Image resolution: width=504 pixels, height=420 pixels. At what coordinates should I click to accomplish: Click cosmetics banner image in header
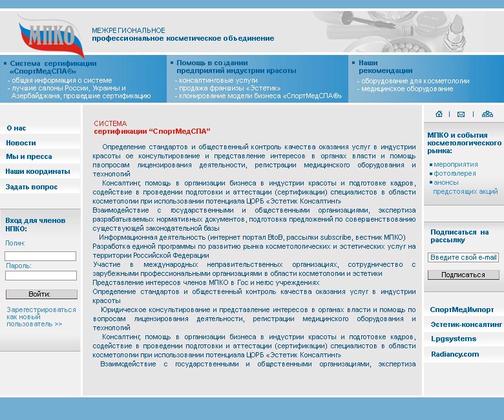pos(390,32)
